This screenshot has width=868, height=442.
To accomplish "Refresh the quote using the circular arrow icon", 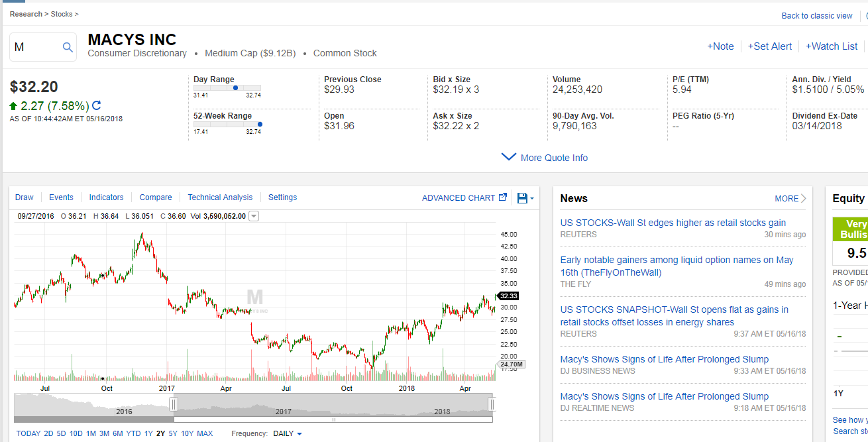I will pyautogui.click(x=97, y=105).
